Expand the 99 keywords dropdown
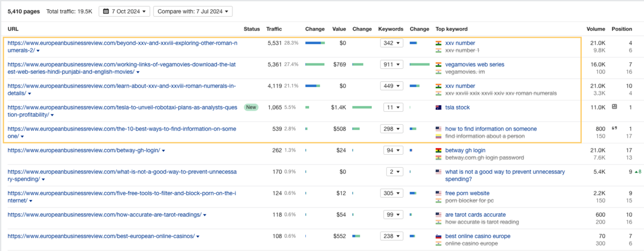 [x=393, y=215]
